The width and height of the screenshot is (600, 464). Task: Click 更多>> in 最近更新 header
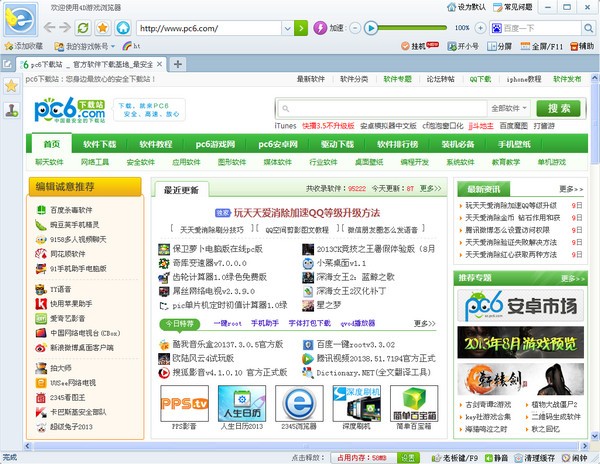(x=430, y=189)
